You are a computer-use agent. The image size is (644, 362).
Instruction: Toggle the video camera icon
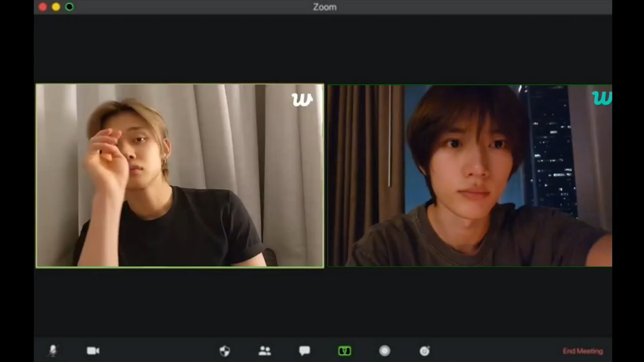pos(93,350)
